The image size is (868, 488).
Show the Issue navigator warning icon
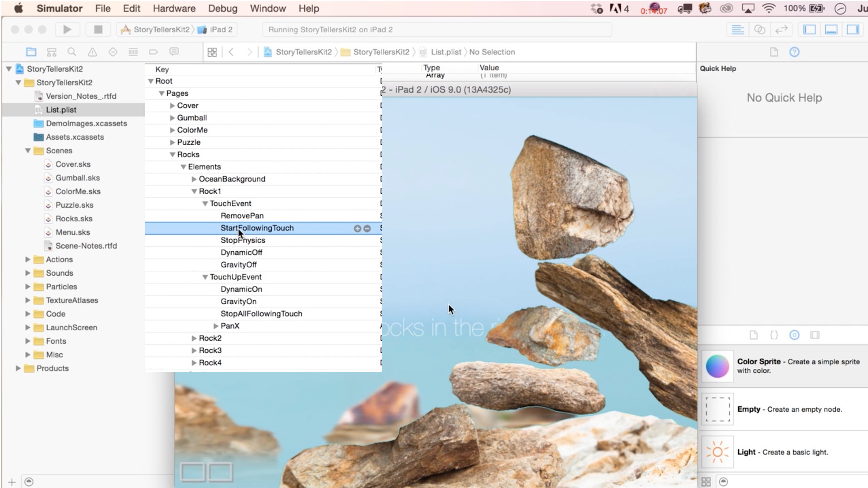92,52
